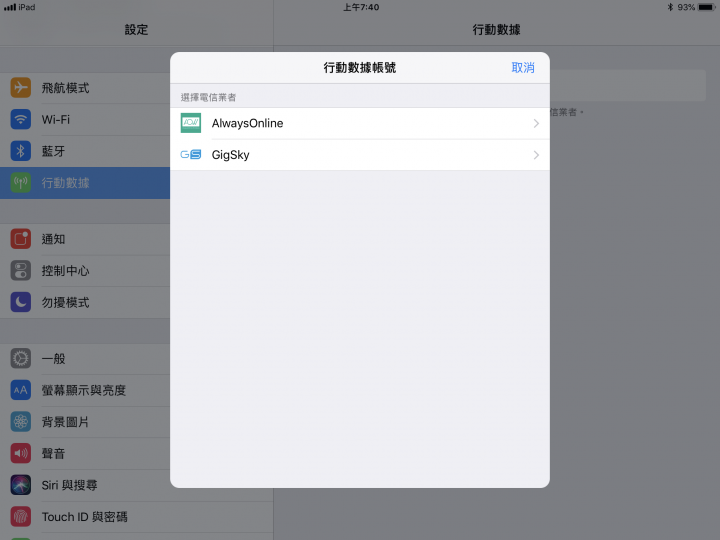Open 一般 settings row
This screenshot has width=720, height=540.
click(85, 359)
